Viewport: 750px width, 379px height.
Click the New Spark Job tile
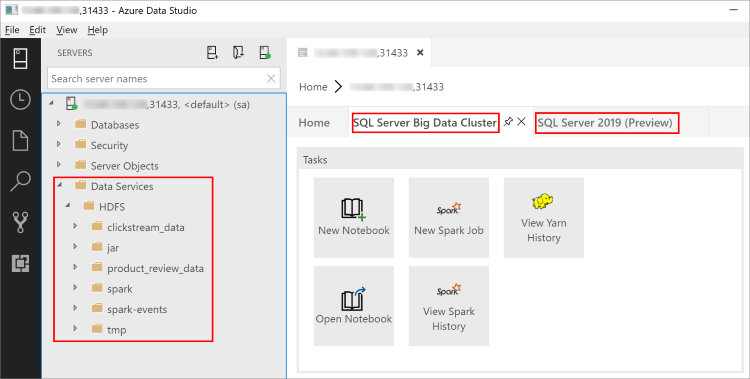pyautogui.click(x=449, y=218)
